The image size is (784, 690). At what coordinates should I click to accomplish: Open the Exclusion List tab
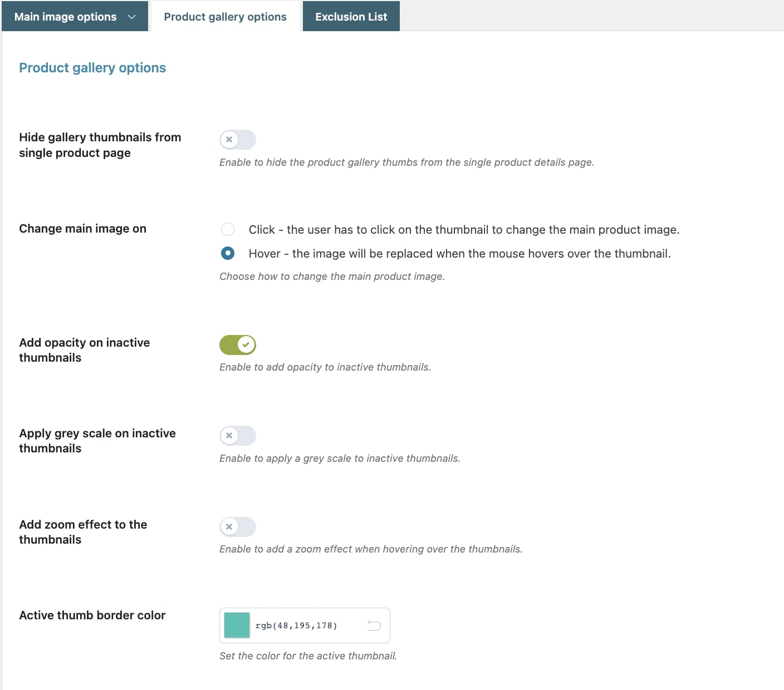coord(351,17)
